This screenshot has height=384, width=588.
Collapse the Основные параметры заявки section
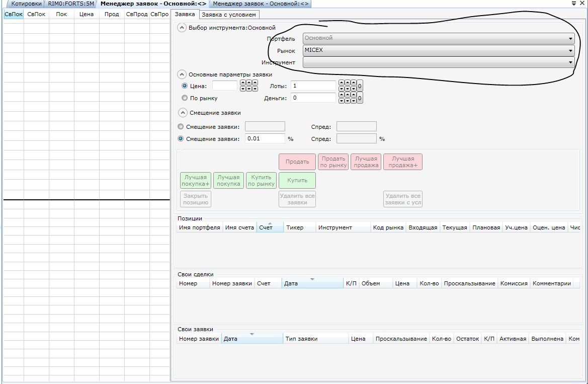coord(182,74)
